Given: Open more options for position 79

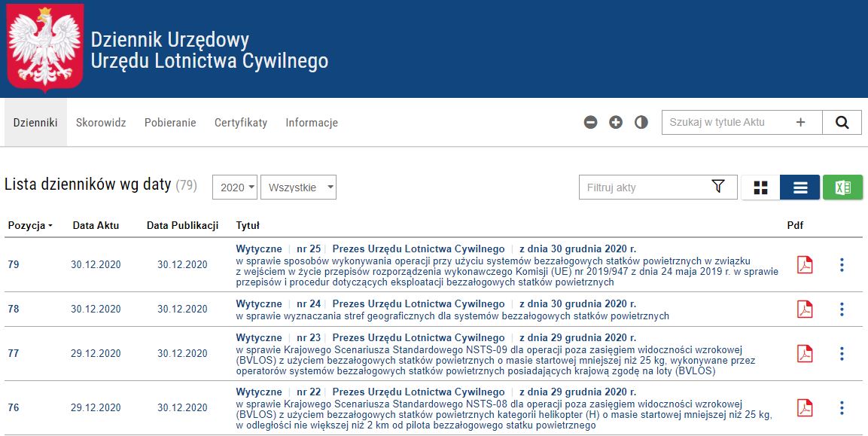Looking at the screenshot, I should point(842,265).
